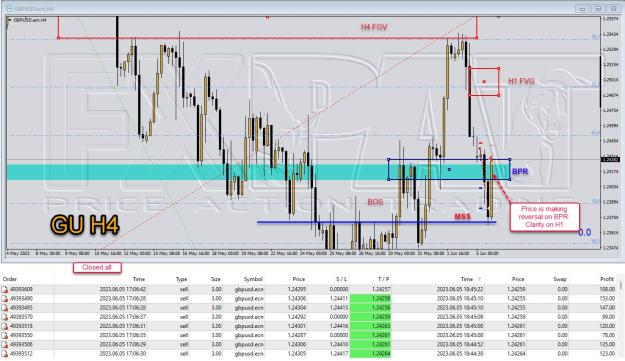Click take profit cell 1.24257
Image resolution: width=625 pixels, height=361 pixels.
[x=381, y=290]
